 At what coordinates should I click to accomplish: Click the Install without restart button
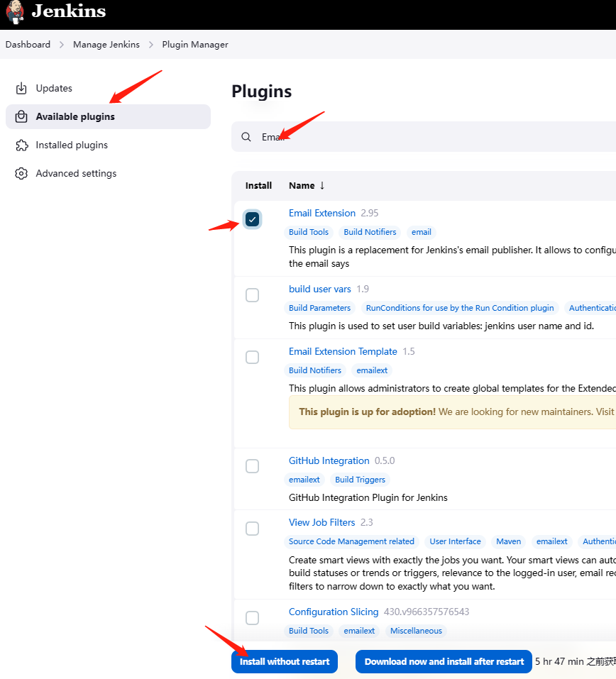285,662
